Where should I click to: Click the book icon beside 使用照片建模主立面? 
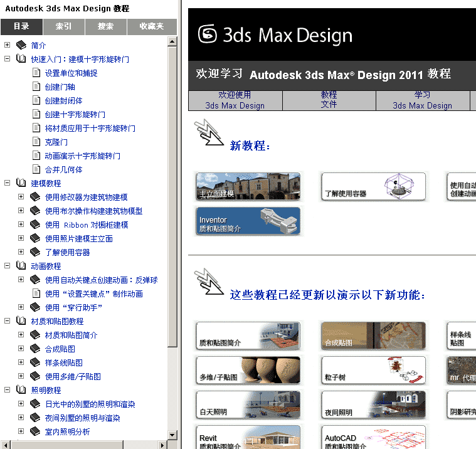35,238
